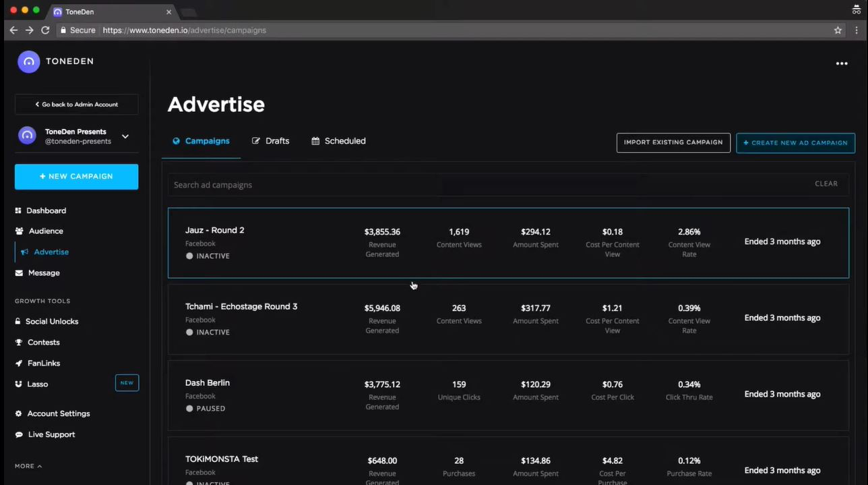This screenshot has height=485, width=868.
Task: Click the FanLinks paper-plane icon
Action: tap(20, 363)
